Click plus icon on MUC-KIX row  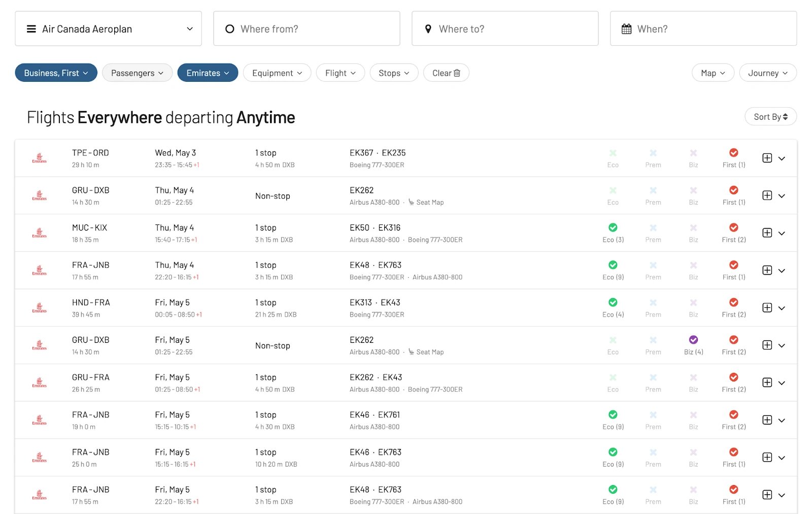[x=767, y=233]
